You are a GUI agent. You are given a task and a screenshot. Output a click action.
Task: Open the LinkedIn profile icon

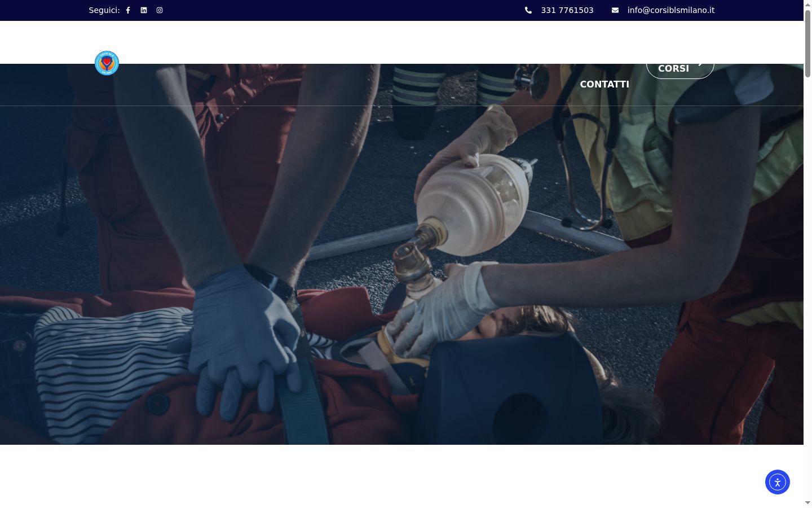[144, 10]
